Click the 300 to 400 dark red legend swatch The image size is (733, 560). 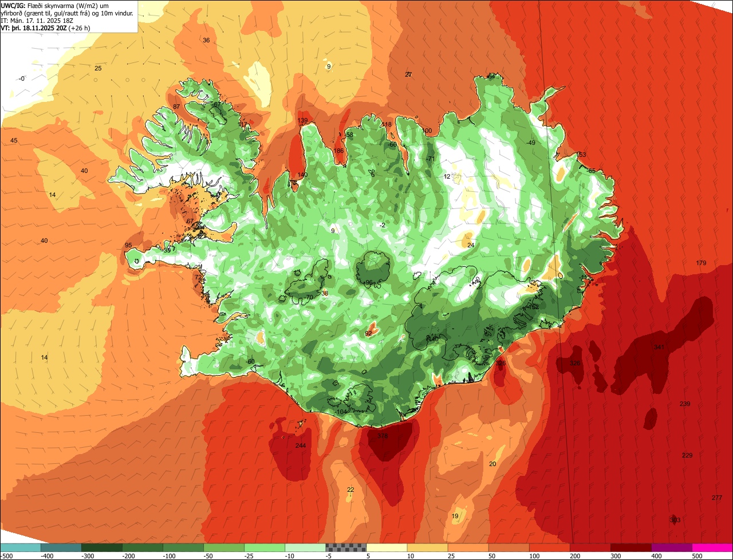coord(630,547)
